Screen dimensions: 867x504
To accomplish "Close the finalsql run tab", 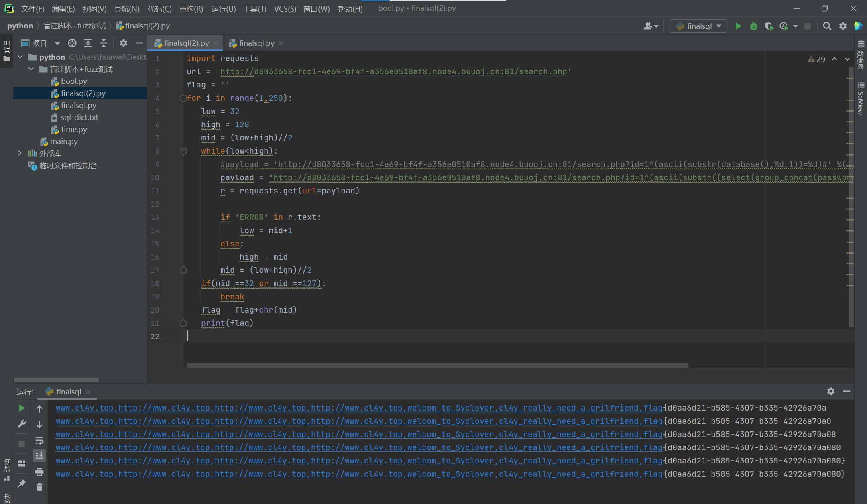I will [x=88, y=392].
